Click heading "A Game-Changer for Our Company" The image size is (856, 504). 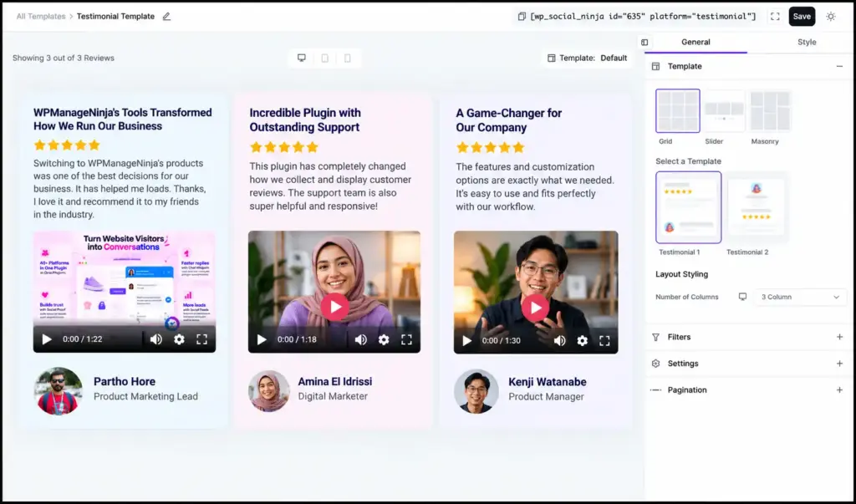[x=509, y=120]
